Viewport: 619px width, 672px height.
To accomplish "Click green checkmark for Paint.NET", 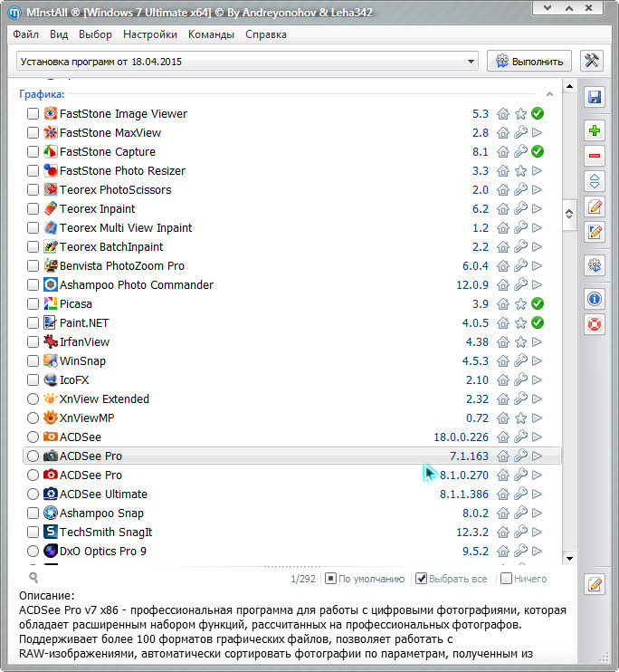I will pos(538,322).
